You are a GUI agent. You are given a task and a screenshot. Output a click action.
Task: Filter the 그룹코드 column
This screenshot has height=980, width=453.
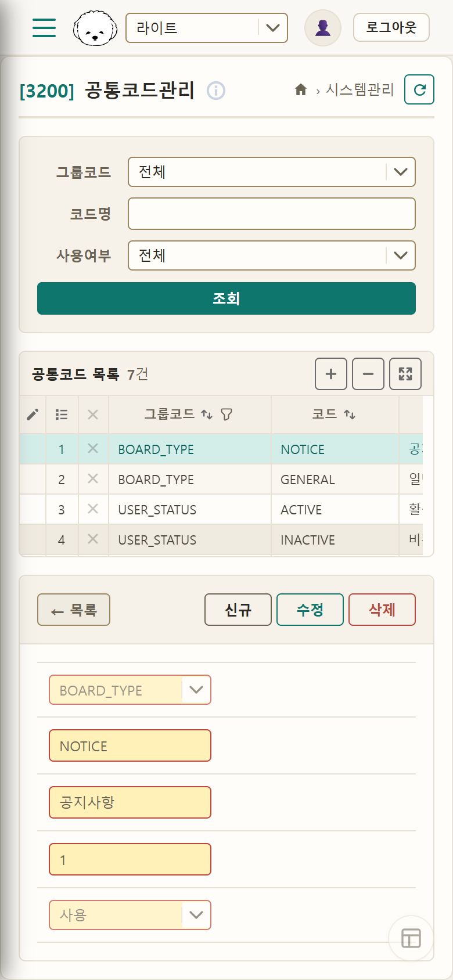click(227, 415)
